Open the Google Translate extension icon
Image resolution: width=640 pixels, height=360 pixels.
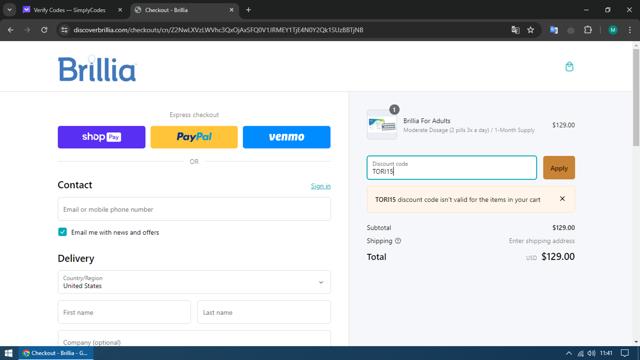554,30
